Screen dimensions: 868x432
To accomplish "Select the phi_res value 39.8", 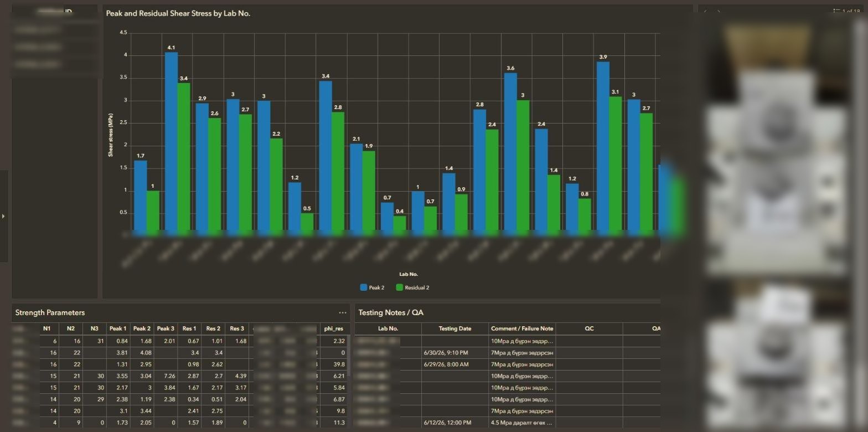I will pyautogui.click(x=338, y=364).
